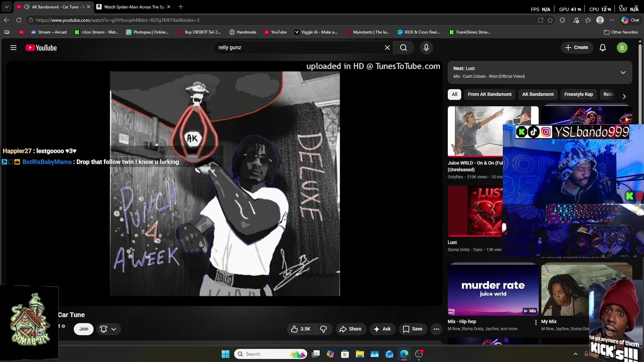Reload the current page
The width and height of the screenshot is (644, 362).
tap(19, 20)
